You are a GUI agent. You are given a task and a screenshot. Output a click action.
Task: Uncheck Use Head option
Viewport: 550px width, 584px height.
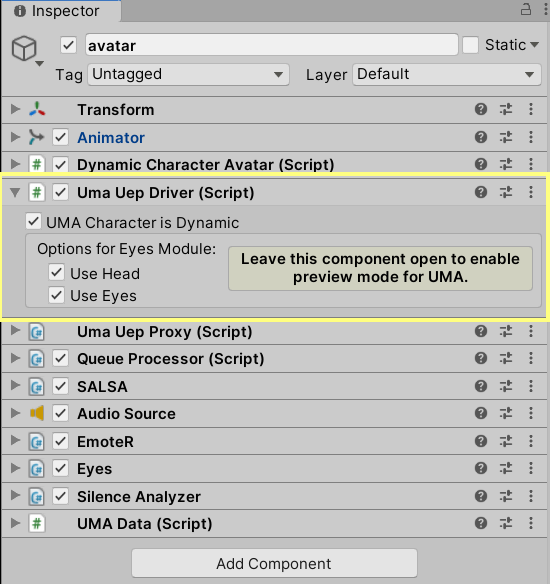pos(56,273)
